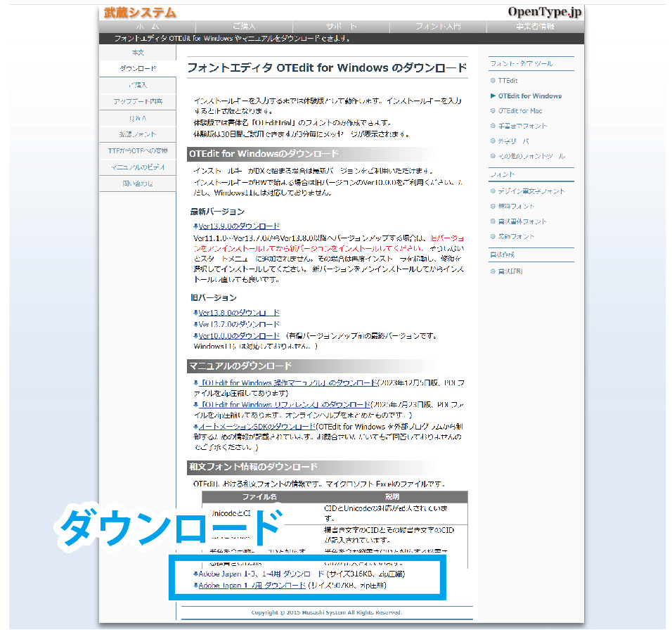Click the bullet icon beside OTEdit for Mac
Screen dimensions: 672x632
[x=493, y=111]
